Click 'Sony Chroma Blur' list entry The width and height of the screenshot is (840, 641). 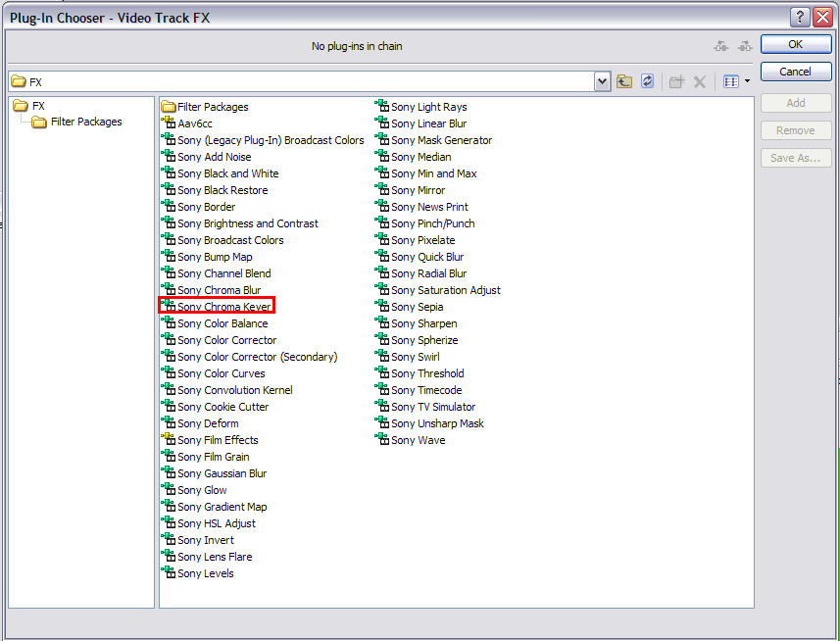pyautogui.click(x=220, y=290)
